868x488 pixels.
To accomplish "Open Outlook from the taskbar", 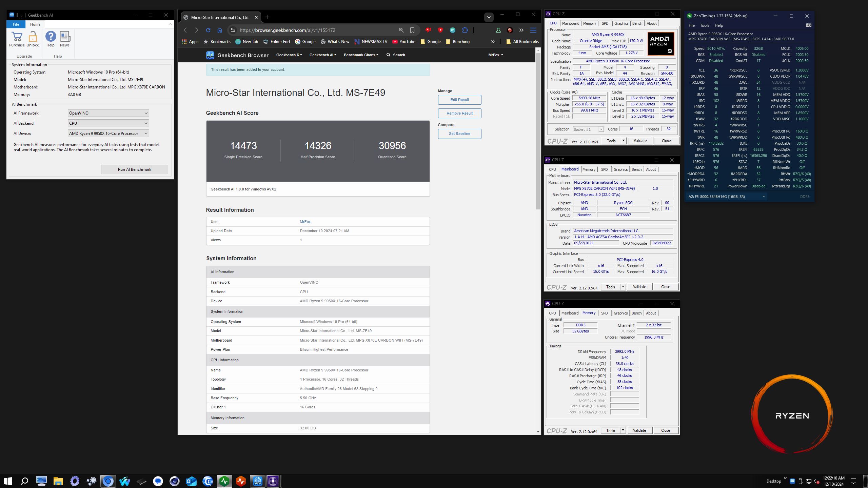I will [191, 481].
